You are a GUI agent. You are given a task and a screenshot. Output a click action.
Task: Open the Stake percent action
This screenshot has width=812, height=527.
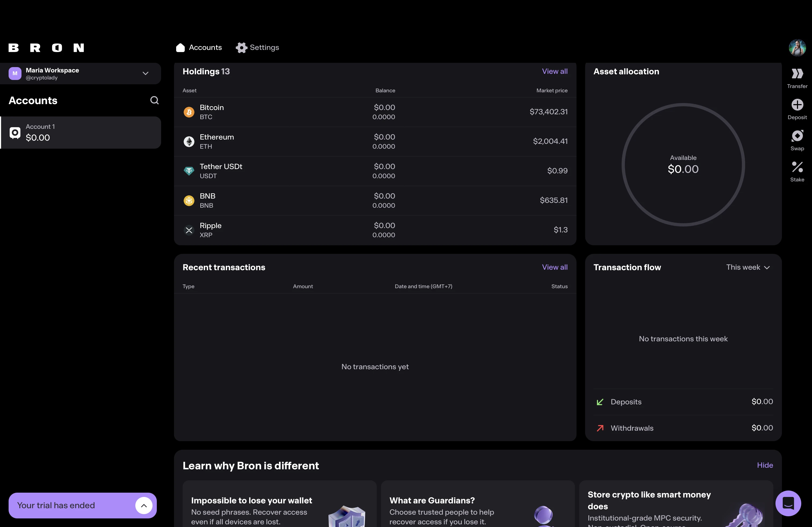[797, 172]
